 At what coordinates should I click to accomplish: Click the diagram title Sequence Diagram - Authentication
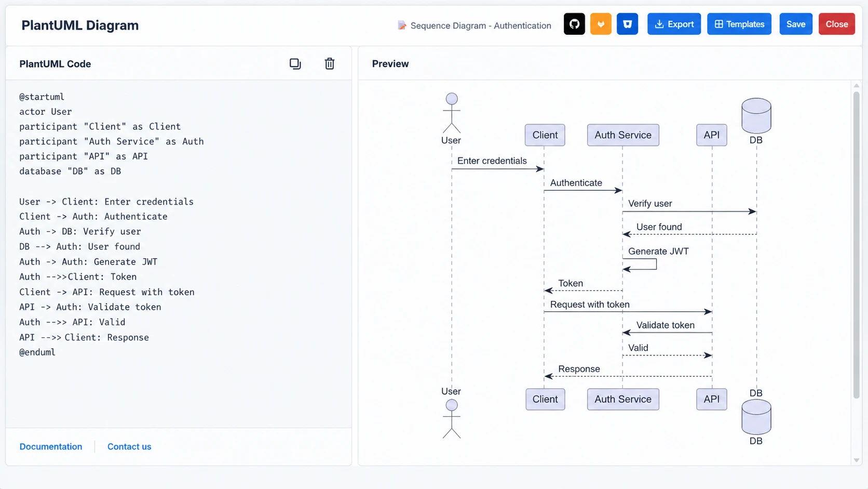tap(481, 25)
